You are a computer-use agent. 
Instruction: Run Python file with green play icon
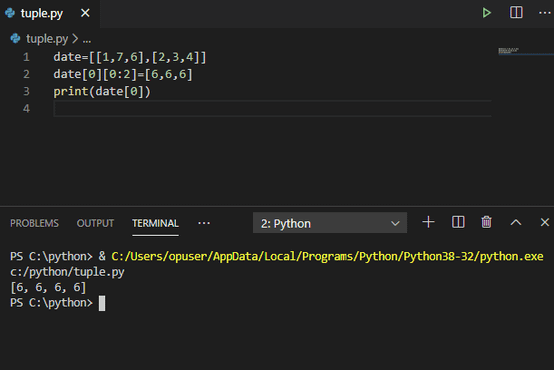(487, 13)
